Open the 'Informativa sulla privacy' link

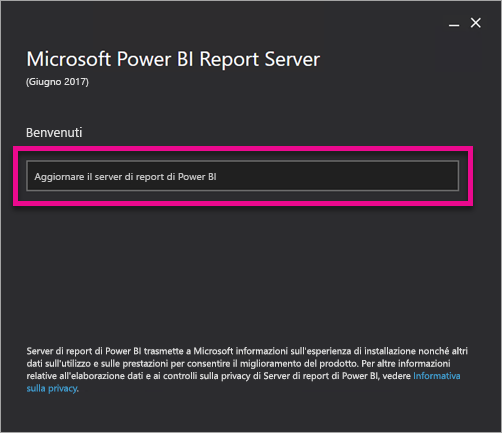tap(436, 376)
